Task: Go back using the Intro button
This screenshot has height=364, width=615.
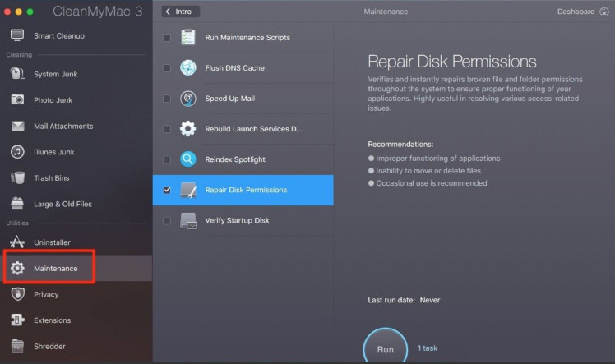Action: coord(180,12)
